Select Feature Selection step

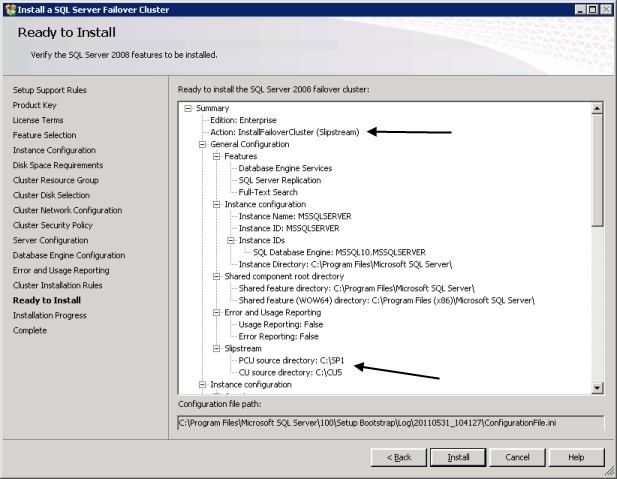click(x=44, y=135)
